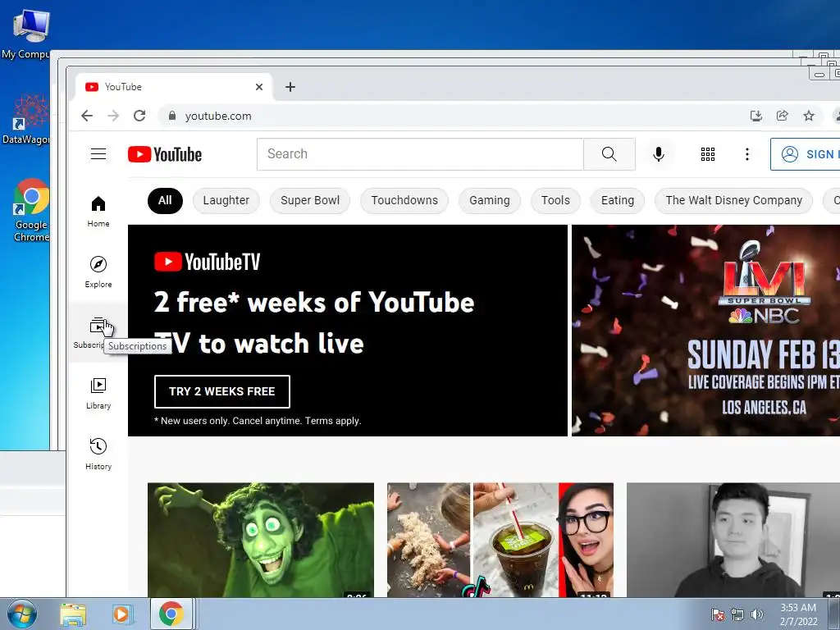Select the Google Chrome desktop shortcut
Screen dimensions: 840x630
31,210
